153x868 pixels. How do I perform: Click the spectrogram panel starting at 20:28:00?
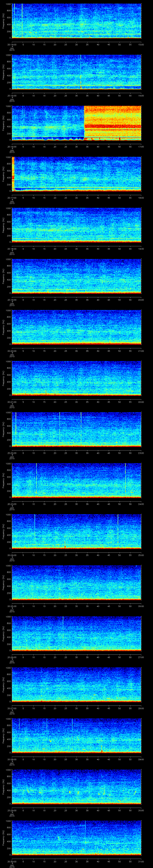point(77,736)
